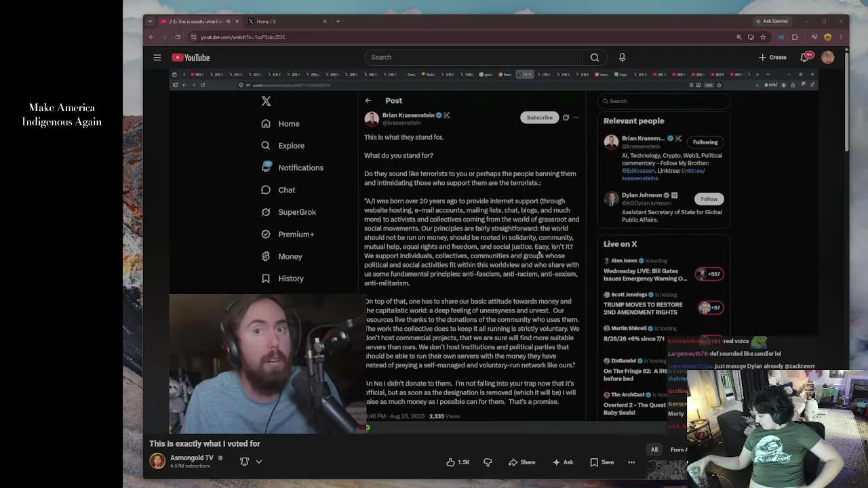
Task: Open Home in X sidebar
Action: point(280,124)
